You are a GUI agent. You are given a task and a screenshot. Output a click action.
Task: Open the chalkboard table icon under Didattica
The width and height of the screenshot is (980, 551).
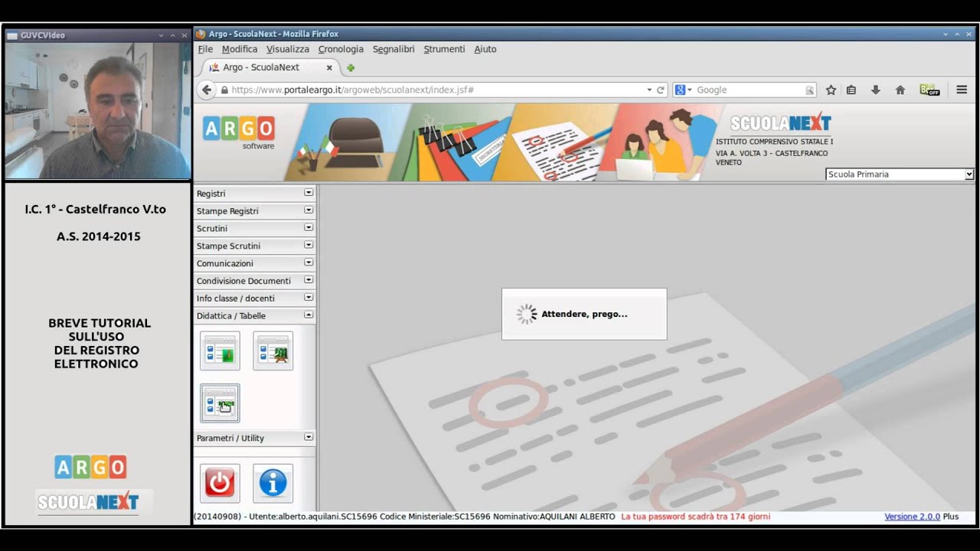[x=273, y=351]
